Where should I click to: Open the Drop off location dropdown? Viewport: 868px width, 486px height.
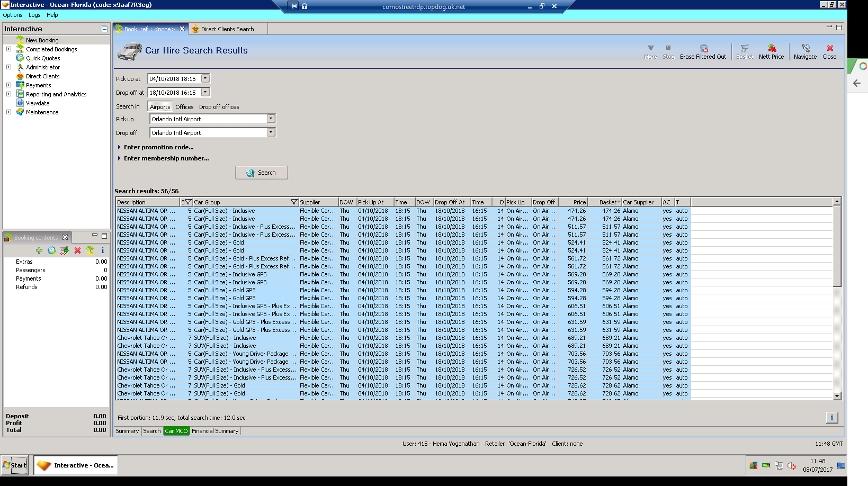271,132
